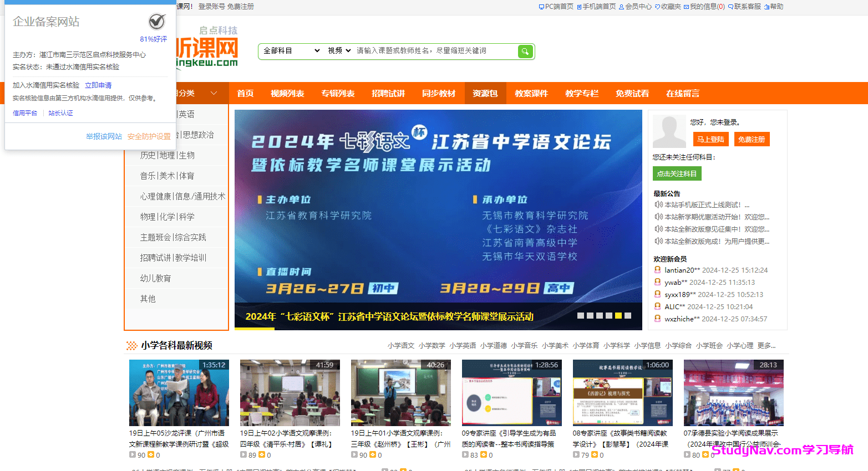Open PC端首页 via its monitor icon
868x471 pixels.
[541, 7]
